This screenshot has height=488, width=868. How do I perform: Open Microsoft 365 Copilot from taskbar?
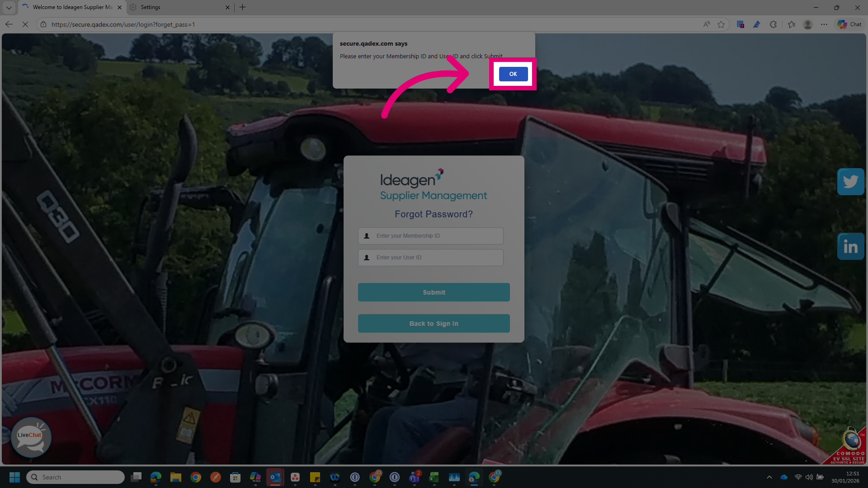[x=255, y=477]
